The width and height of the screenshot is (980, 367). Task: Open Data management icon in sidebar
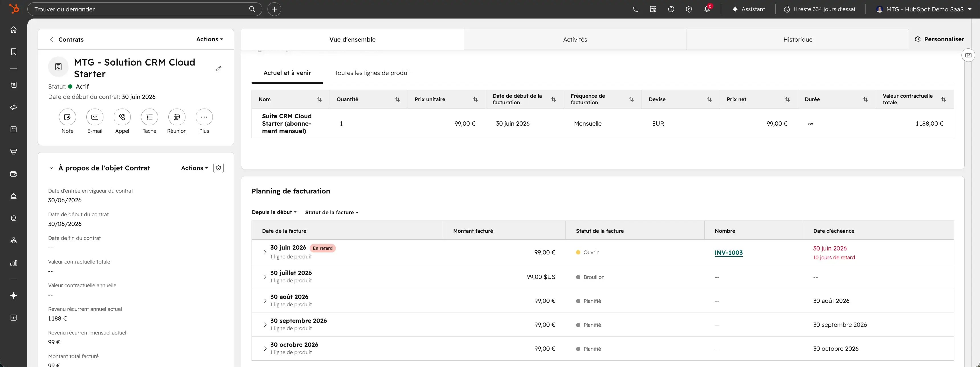pos(14,218)
